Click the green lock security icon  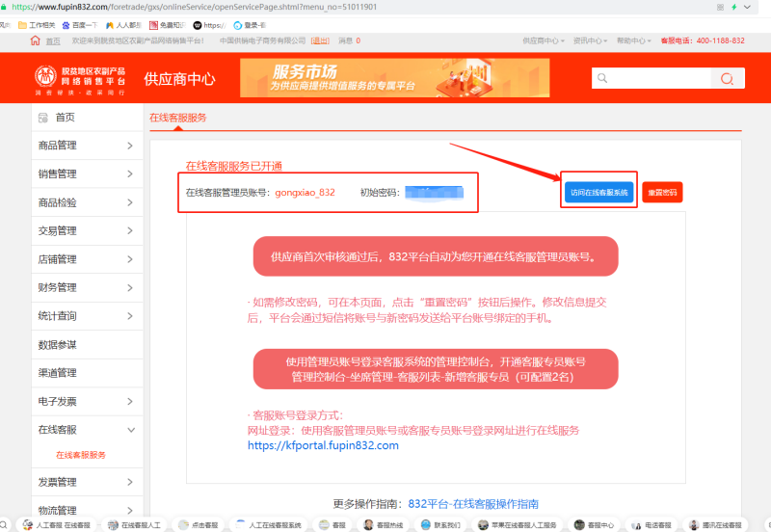click(4, 7)
